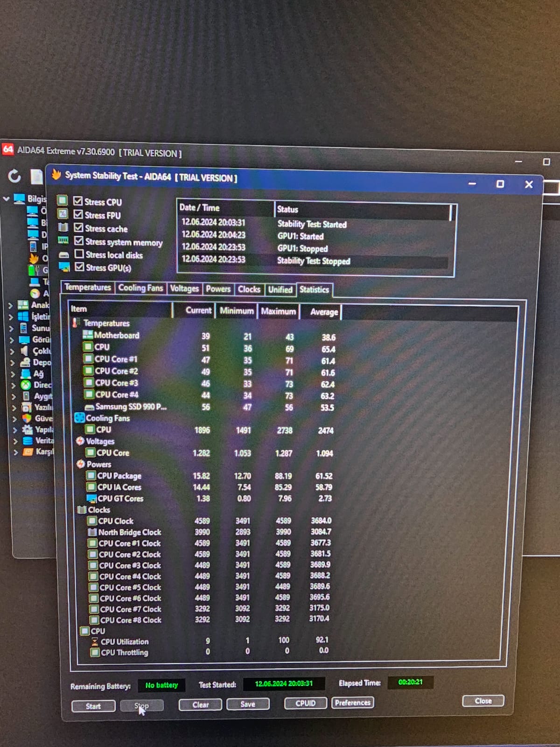Expand the Görüntü tree node
This screenshot has width=560, height=747.
12,340
